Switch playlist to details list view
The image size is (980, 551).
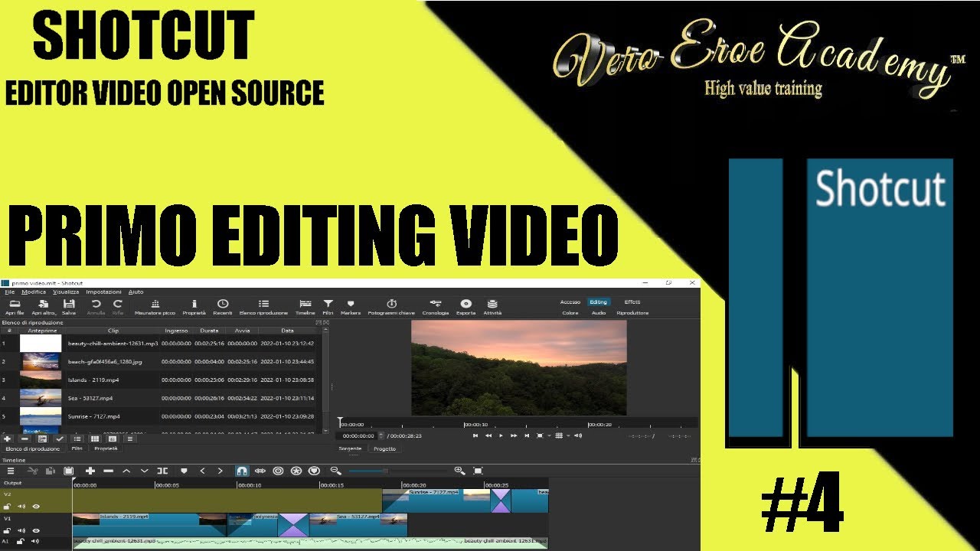point(77,439)
